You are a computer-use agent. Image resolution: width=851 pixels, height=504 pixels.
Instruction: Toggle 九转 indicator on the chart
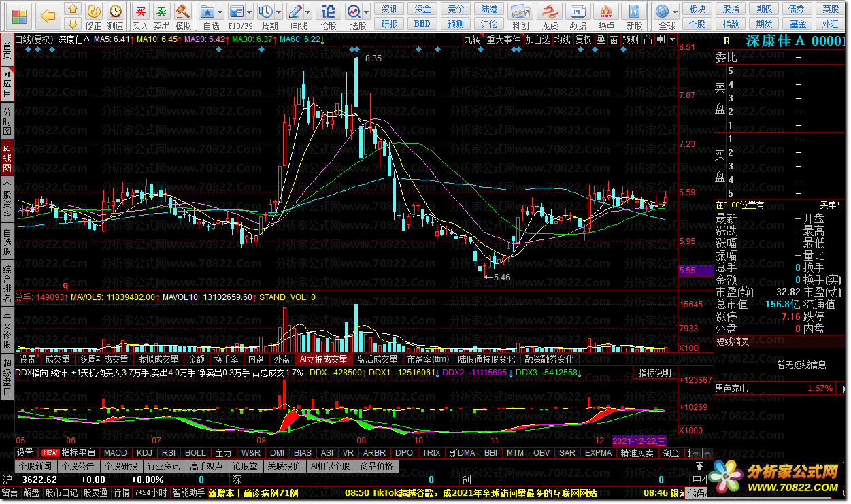(x=473, y=39)
